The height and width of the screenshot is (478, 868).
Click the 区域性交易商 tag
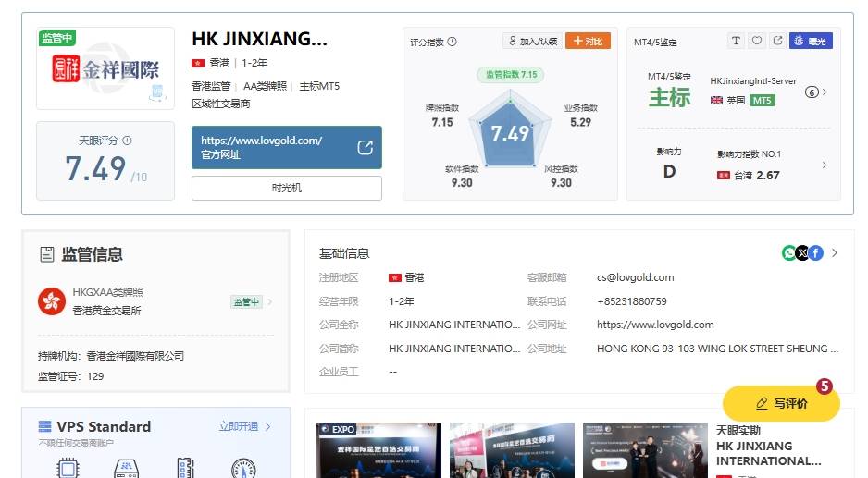pos(221,104)
